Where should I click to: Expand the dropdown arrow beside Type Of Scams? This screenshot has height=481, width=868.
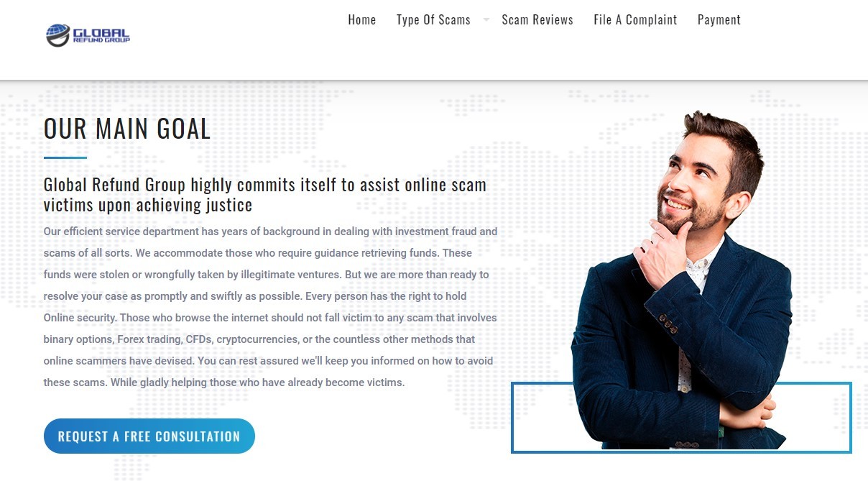[x=486, y=20]
